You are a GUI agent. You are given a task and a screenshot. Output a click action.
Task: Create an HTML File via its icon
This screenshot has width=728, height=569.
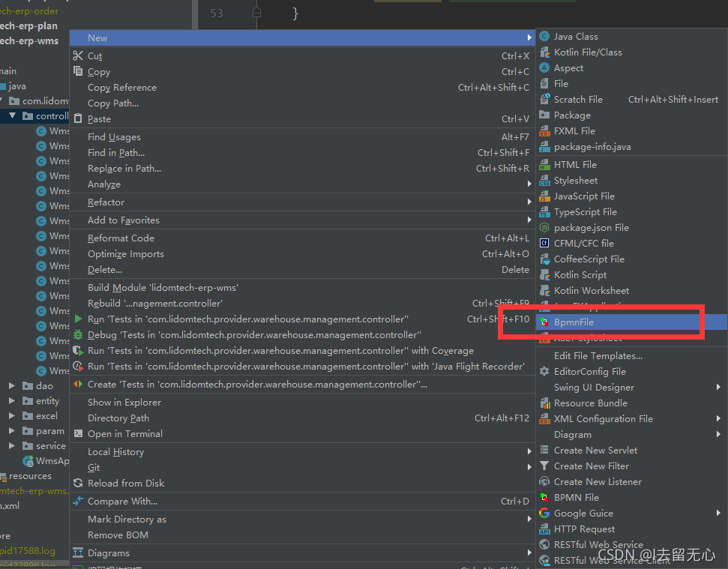[544, 164]
